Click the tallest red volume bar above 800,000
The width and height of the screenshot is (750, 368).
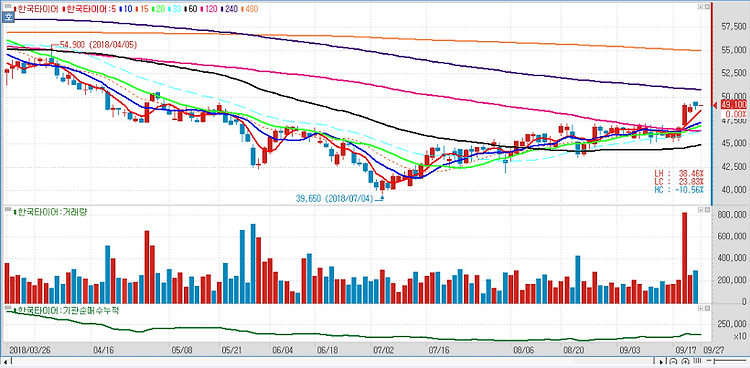684,258
